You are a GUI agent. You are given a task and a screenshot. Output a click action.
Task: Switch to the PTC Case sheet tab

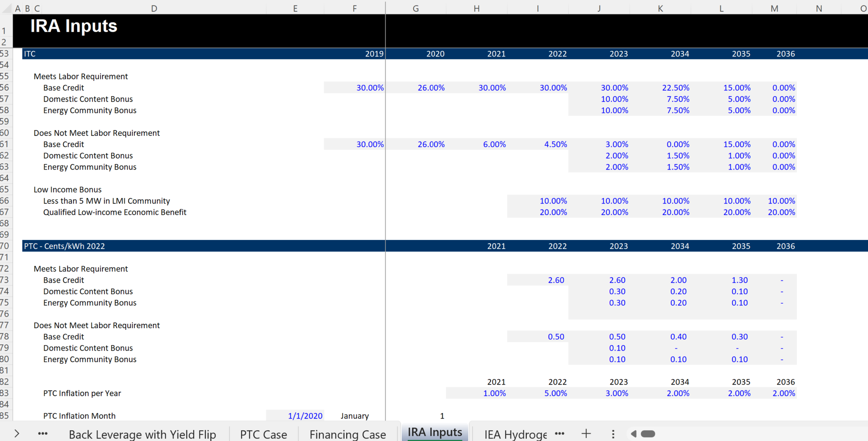click(263, 433)
